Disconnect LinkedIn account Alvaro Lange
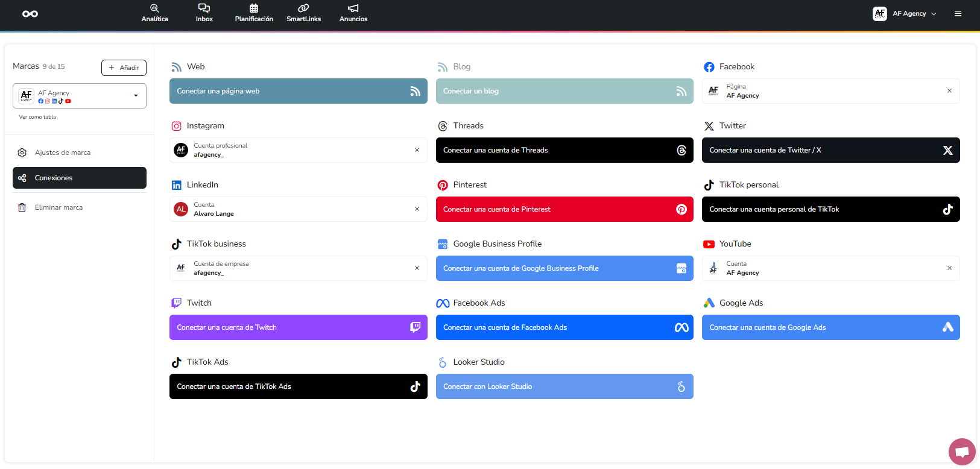 tap(417, 209)
